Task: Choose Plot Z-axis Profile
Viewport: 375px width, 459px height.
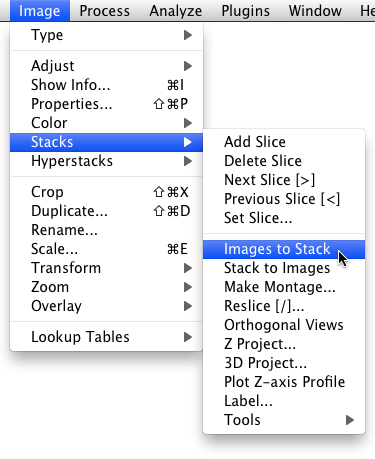Action: pos(284,382)
